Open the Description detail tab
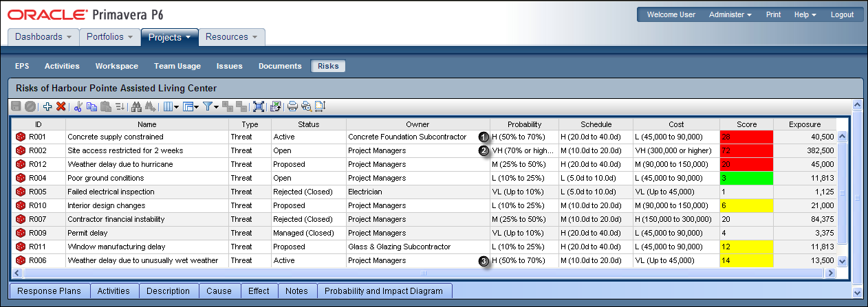Image resolution: width=868 pixels, height=307 pixels. (x=169, y=291)
